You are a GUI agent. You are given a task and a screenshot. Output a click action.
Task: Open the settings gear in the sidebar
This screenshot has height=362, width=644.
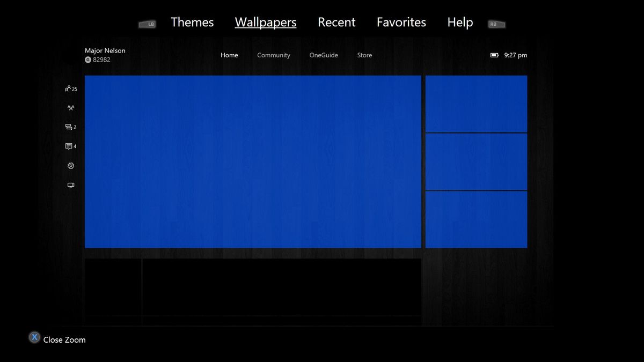tap(70, 165)
